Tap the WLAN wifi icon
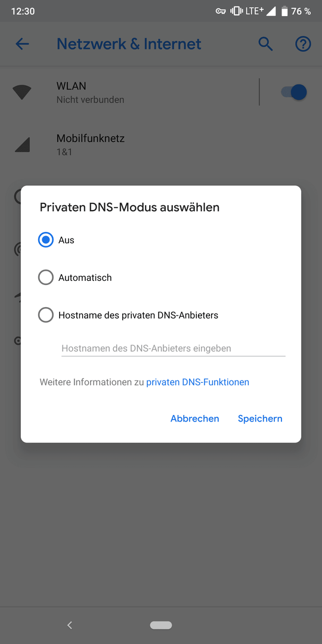Viewport: 322px width, 644px height. click(22, 92)
